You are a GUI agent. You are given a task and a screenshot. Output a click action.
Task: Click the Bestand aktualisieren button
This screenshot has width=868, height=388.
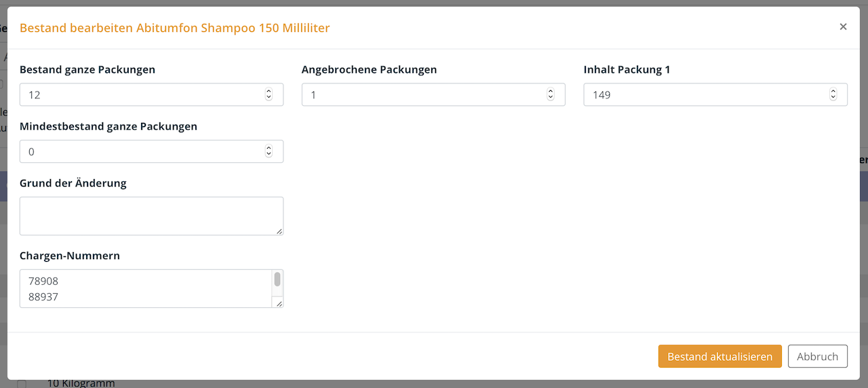pyautogui.click(x=720, y=357)
